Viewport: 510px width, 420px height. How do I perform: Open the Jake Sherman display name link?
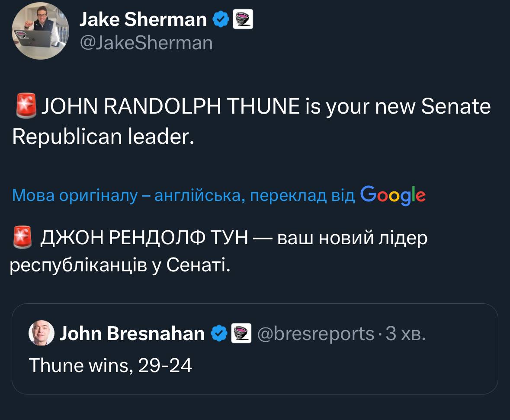[x=143, y=19]
